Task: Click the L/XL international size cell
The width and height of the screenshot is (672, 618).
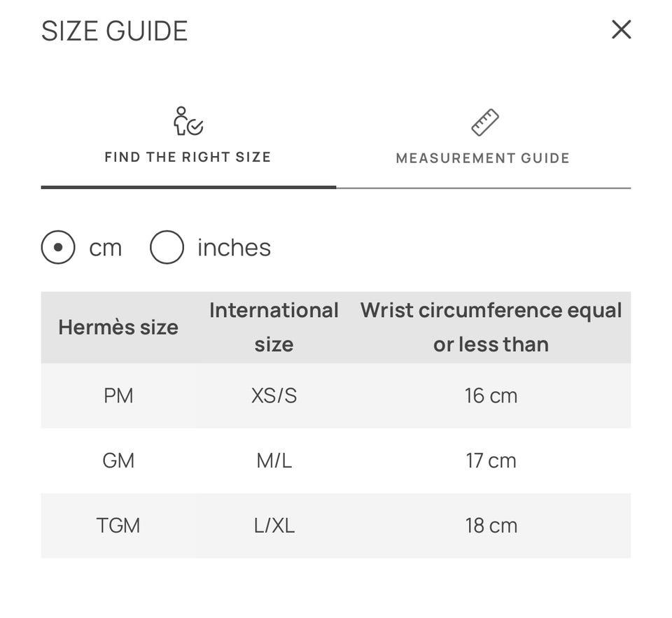Action: 274,526
